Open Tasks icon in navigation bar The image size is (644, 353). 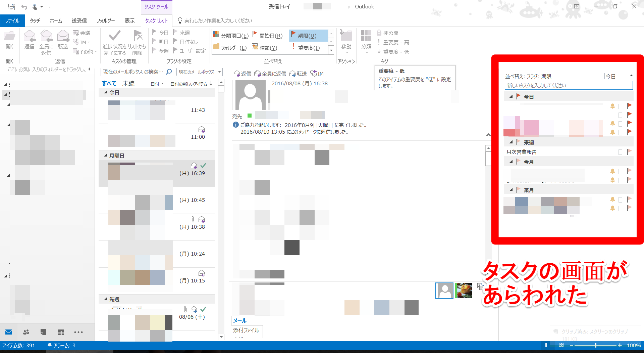[x=43, y=332]
